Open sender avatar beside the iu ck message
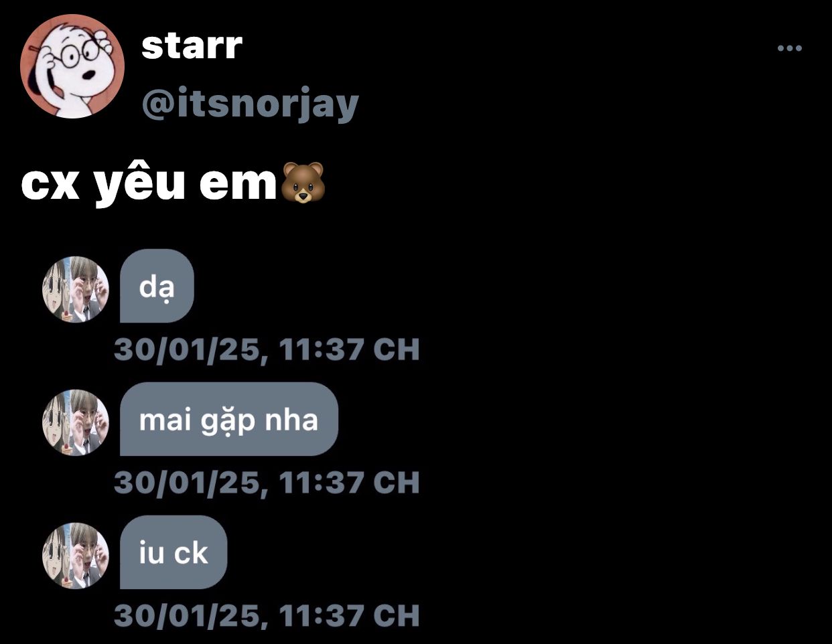This screenshot has height=644, width=832. (76, 556)
